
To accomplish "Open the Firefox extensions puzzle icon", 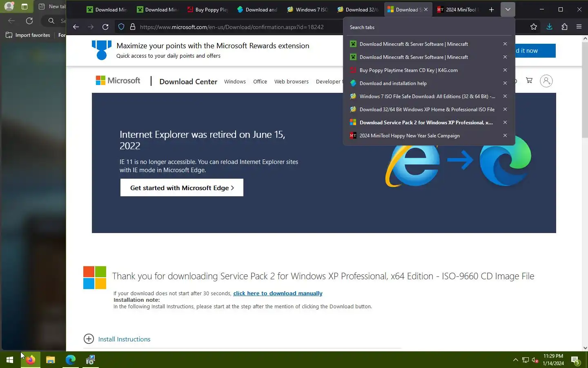I will point(564,27).
